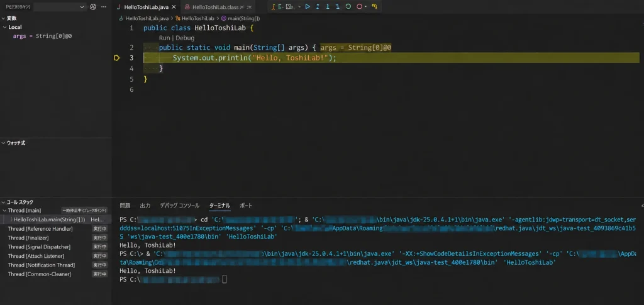Image resolution: width=644 pixels, height=305 pixels.
Task: Click the Run code lens link
Action: tap(164, 38)
